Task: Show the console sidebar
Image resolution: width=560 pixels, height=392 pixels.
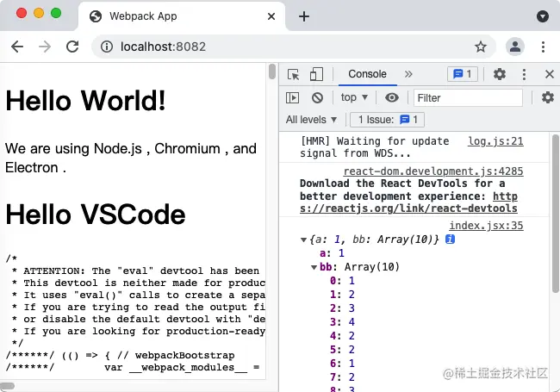Action: point(293,97)
